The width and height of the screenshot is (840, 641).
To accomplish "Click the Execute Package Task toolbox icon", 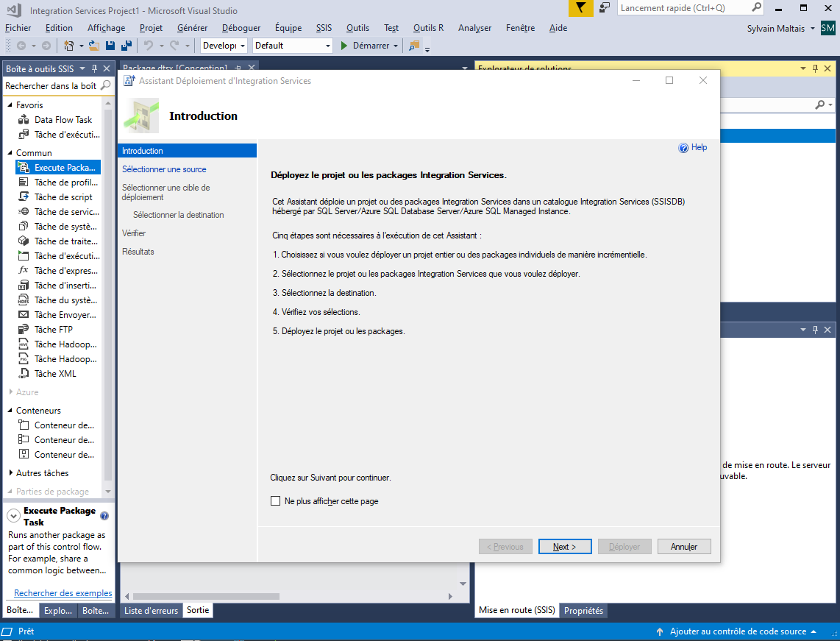I will [24, 168].
